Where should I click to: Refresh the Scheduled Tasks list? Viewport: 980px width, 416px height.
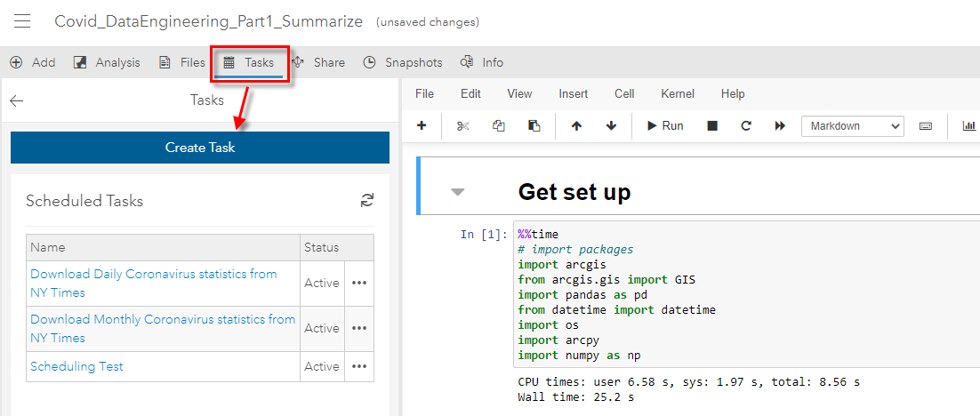pyautogui.click(x=367, y=201)
